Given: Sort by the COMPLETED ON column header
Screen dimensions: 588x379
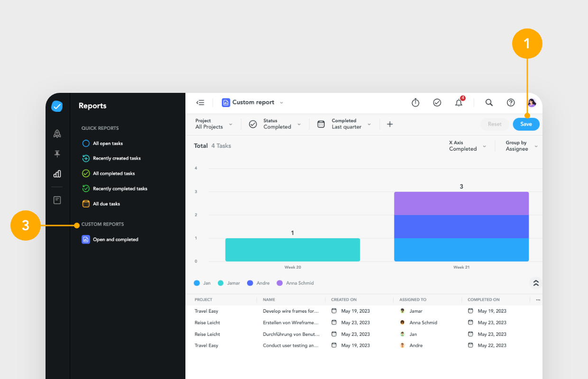Looking at the screenshot, I should (x=484, y=300).
